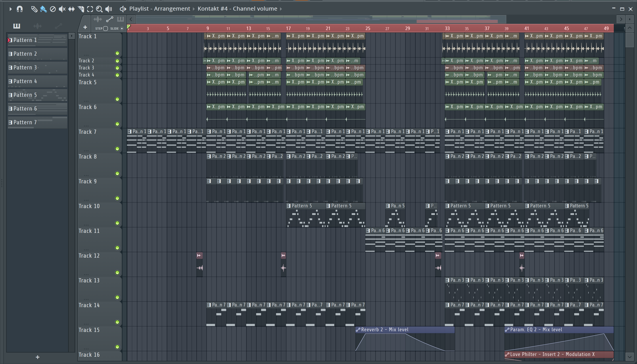Select Pattern 7 in the picker
The width and height of the screenshot is (637, 364).
tap(38, 123)
